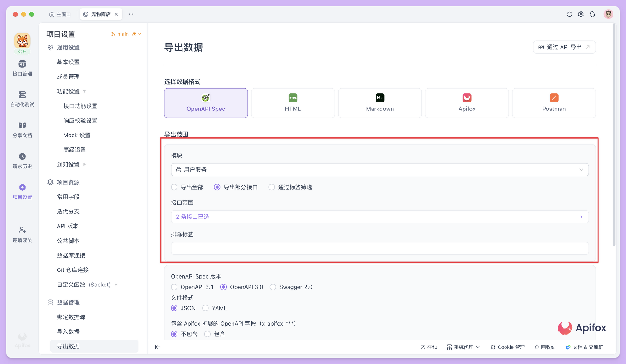
Task: Open the 2 条接口已选 selection link
Action: point(192,217)
